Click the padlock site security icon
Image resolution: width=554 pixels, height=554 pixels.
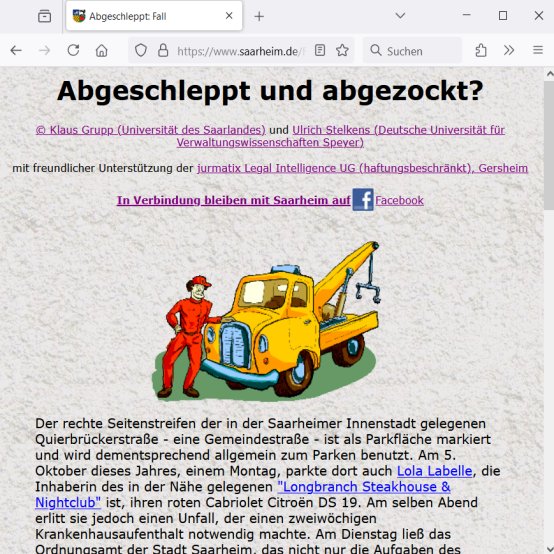pyautogui.click(x=163, y=51)
